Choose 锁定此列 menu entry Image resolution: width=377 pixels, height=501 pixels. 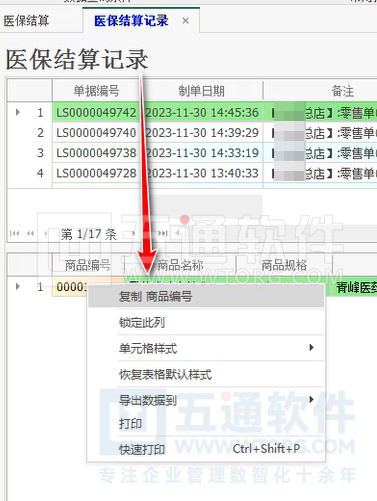[x=206, y=322]
